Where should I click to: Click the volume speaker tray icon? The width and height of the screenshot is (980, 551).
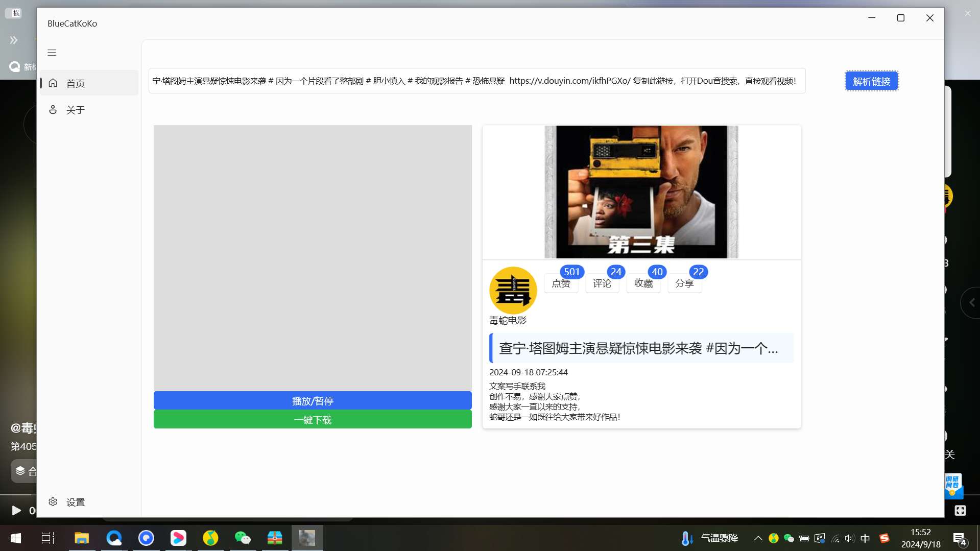pyautogui.click(x=850, y=538)
